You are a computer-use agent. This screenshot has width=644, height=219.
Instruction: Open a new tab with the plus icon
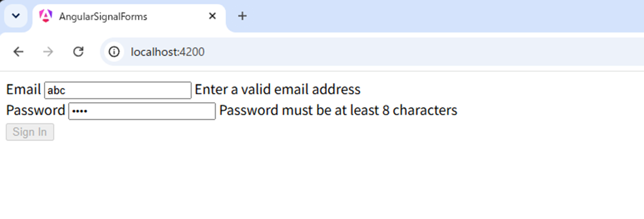242,16
